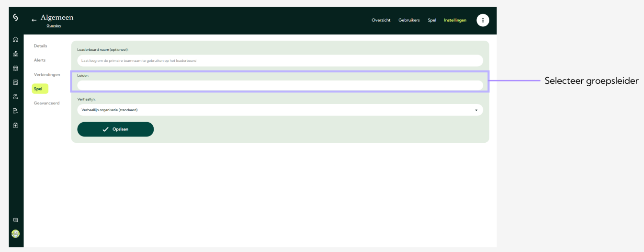The image size is (644, 252).
Task: Click the Leaderboard naam input field
Action: [x=280, y=60]
